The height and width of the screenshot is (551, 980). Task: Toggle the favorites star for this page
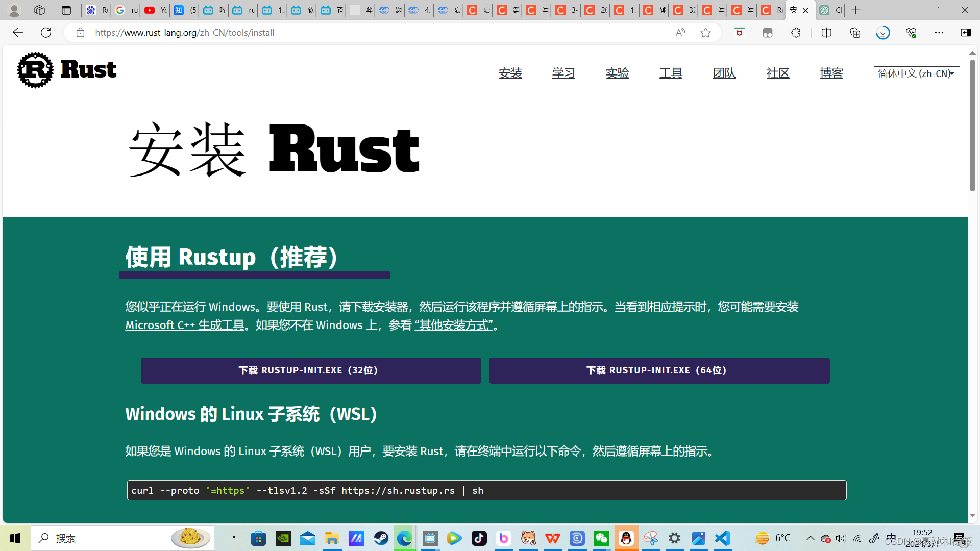(705, 32)
